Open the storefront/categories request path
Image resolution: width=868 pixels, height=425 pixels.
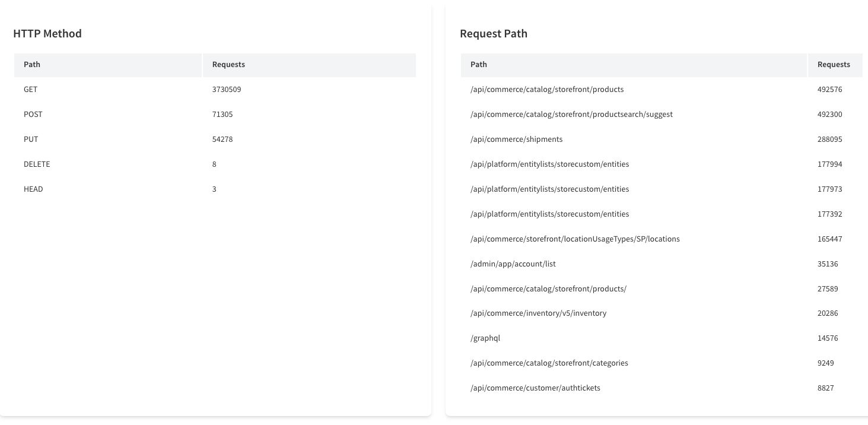(549, 363)
